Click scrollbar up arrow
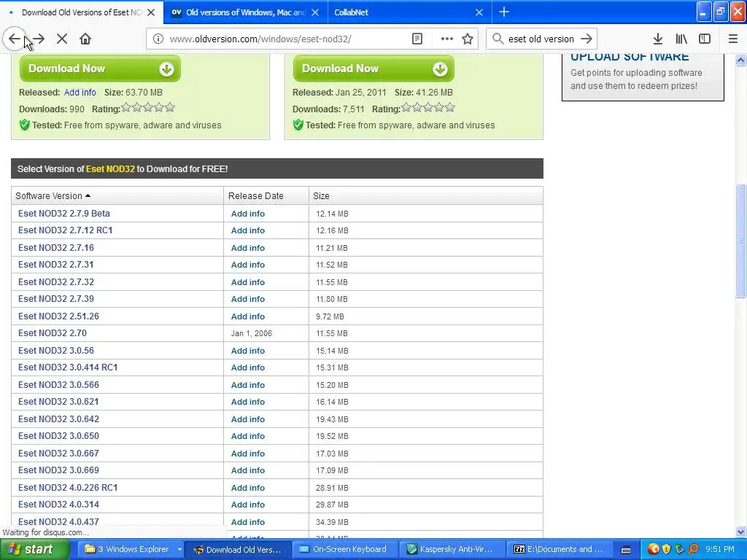This screenshot has height=560, width=747. [740, 61]
